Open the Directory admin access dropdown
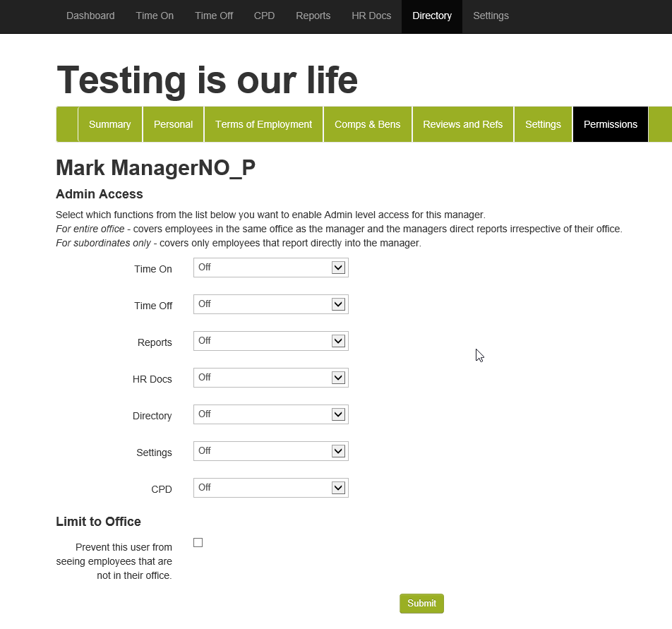The image size is (672, 629). [x=270, y=414]
